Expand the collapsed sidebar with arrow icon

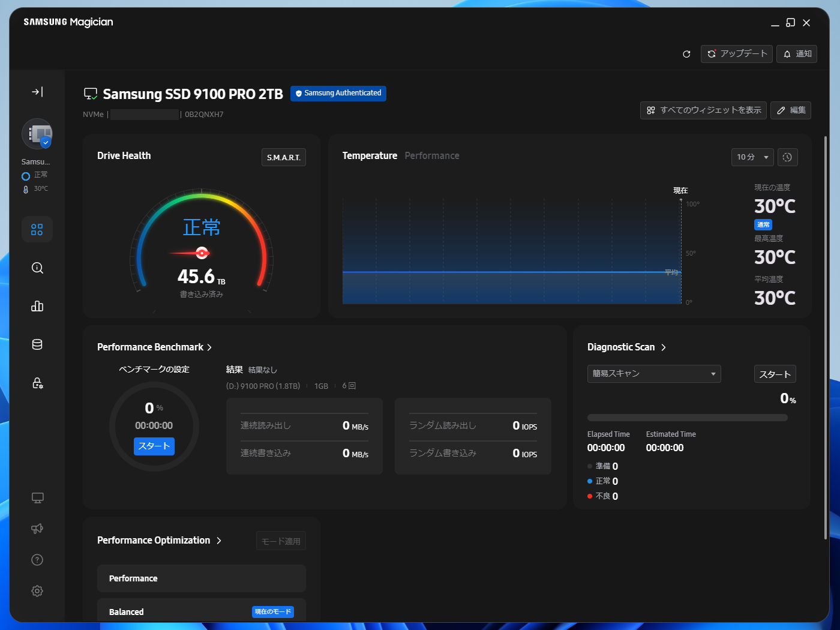(37, 92)
